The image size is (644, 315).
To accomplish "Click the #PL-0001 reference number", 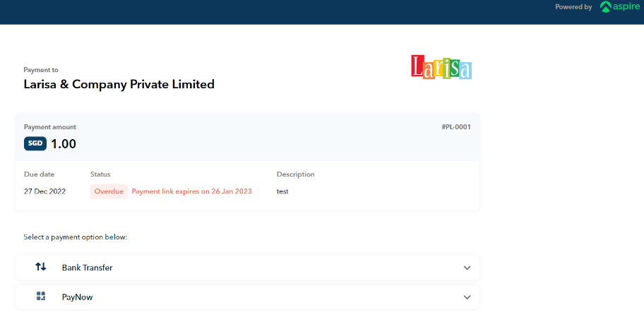I will click(x=456, y=127).
